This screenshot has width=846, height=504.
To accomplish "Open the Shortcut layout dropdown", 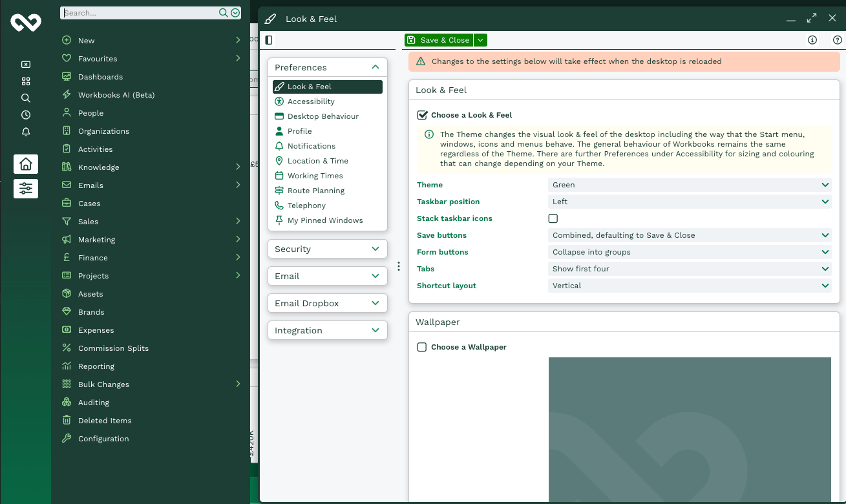I will point(690,286).
